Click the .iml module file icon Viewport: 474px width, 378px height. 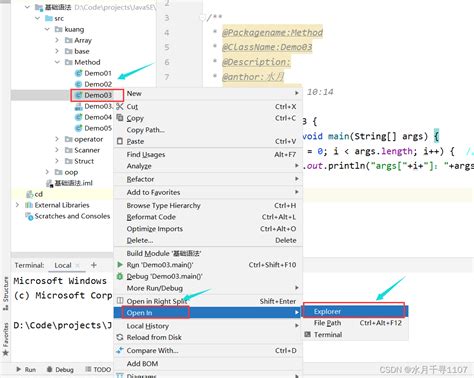click(x=49, y=183)
